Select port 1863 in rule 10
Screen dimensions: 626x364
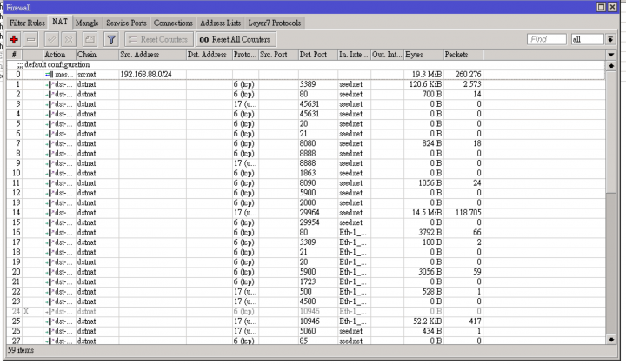(308, 173)
